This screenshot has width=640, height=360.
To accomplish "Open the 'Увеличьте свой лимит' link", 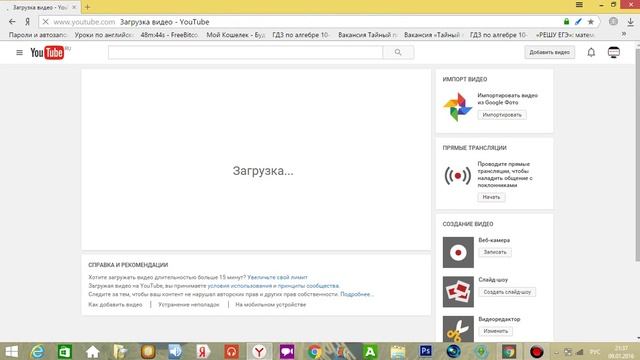I will pos(277,277).
